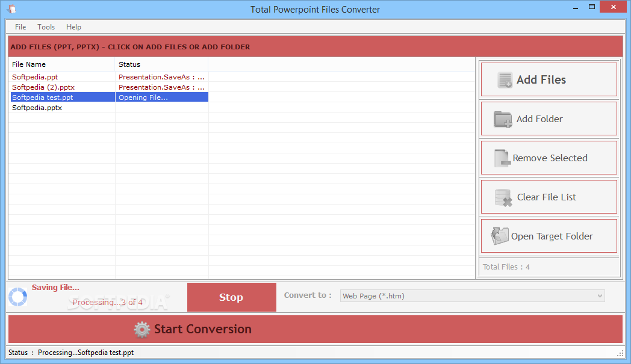This screenshot has width=631, height=364.
Task: Click the ADD FILES (PPT, PPTX) banner text
Action: (x=130, y=47)
